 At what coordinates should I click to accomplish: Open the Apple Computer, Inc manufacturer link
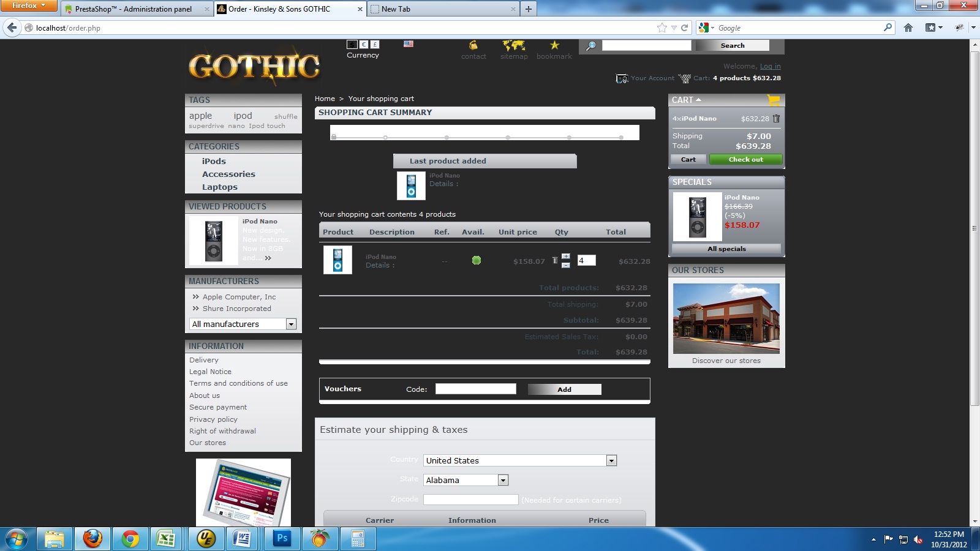(x=239, y=297)
